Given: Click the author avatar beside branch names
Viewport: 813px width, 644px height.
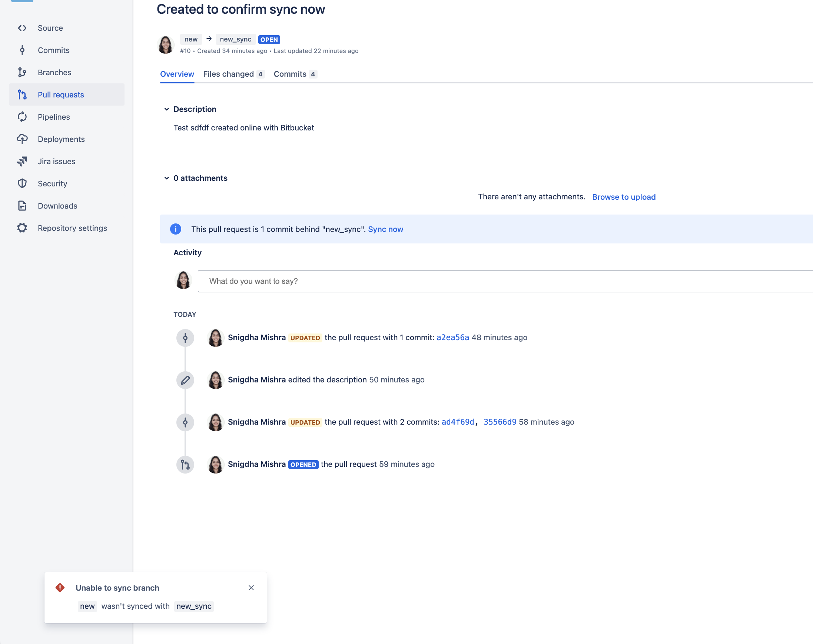Looking at the screenshot, I should [x=166, y=45].
